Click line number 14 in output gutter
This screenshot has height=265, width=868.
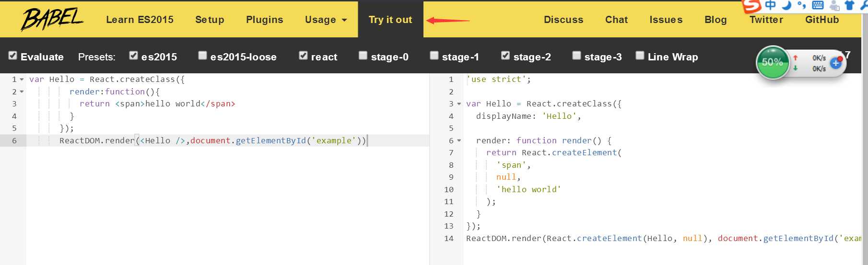(x=448, y=238)
